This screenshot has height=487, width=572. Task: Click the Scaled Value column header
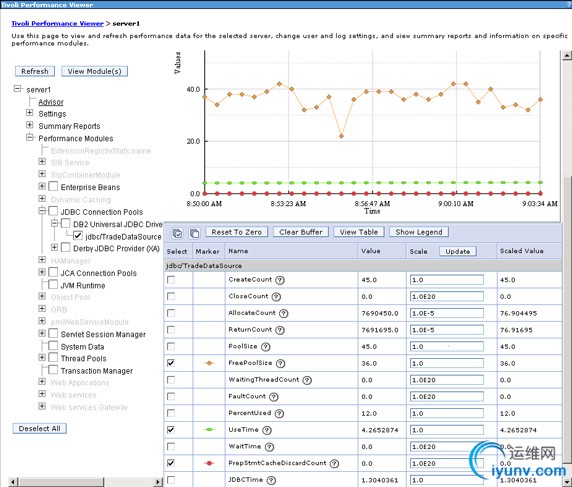tap(521, 251)
